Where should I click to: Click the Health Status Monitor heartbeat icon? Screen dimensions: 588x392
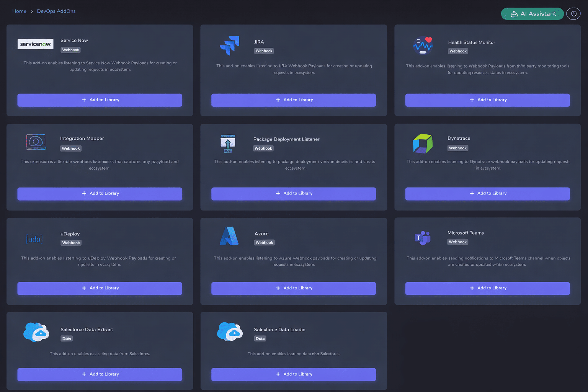tap(423, 46)
